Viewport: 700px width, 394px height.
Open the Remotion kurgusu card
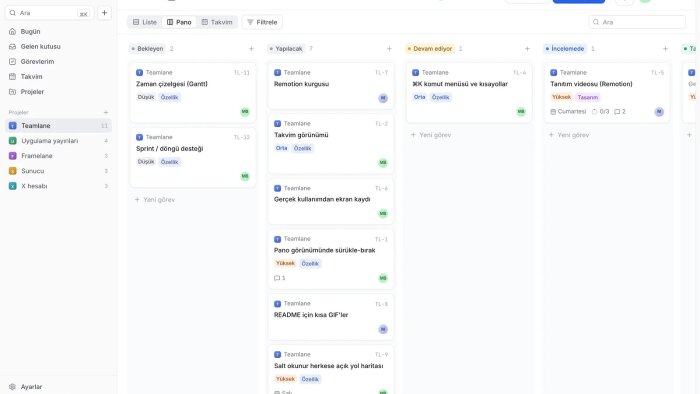click(x=331, y=86)
